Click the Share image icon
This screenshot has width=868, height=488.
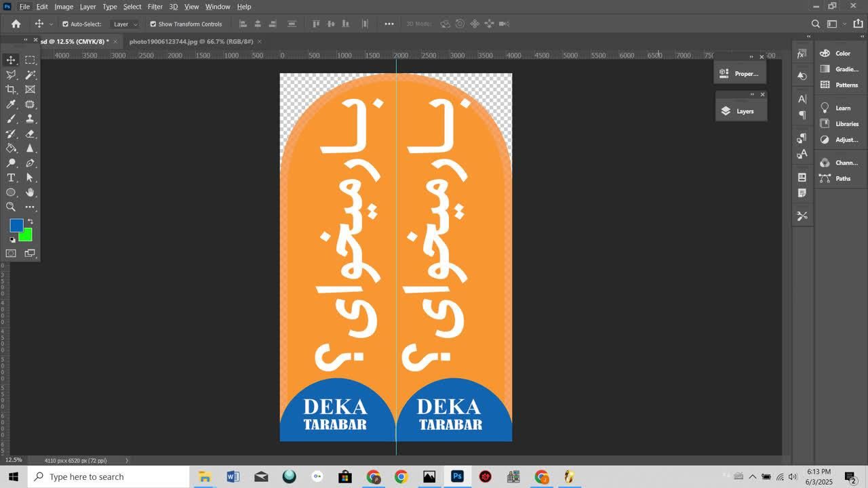[858, 24]
